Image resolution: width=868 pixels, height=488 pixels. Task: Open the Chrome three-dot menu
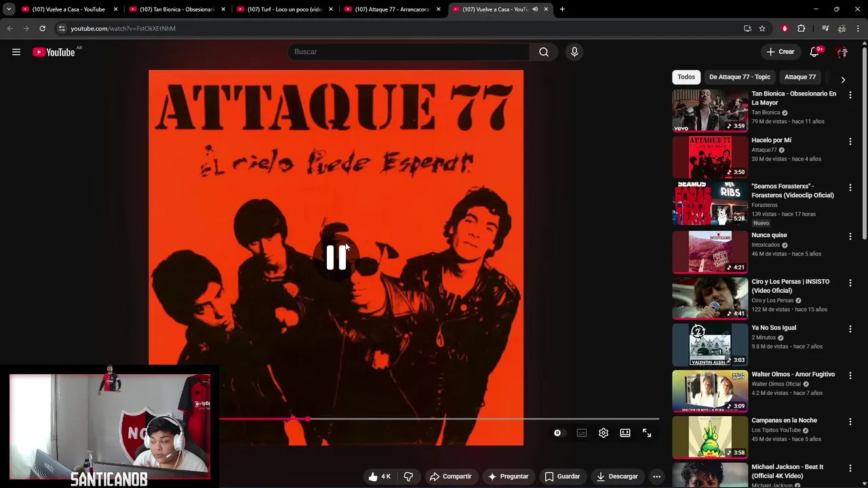pyautogui.click(x=859, y=28)
